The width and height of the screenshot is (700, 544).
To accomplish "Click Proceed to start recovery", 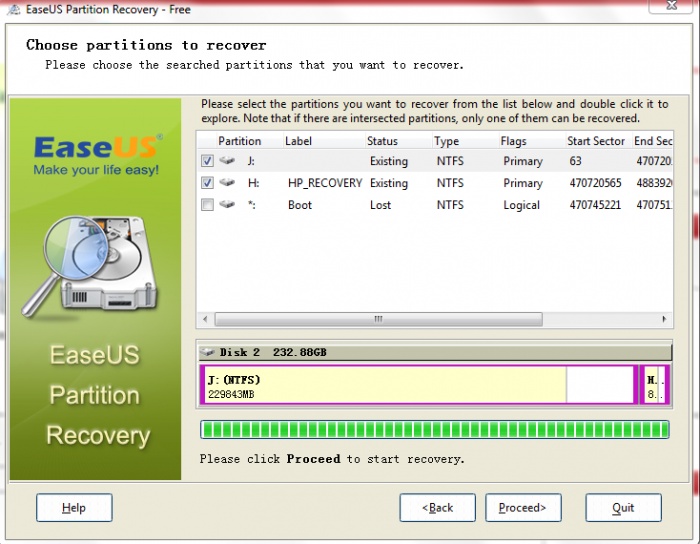I will pos(523,507).
